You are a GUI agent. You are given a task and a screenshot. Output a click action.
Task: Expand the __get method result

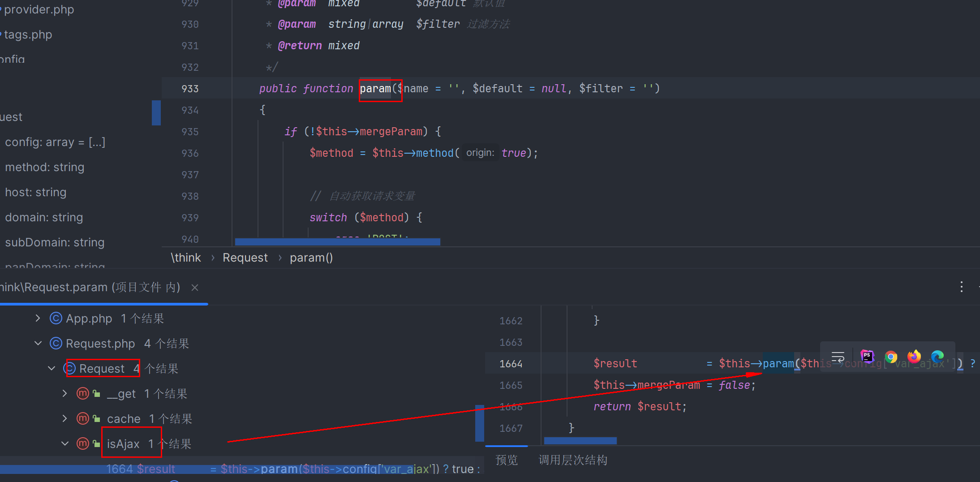[x=65, y=394]
